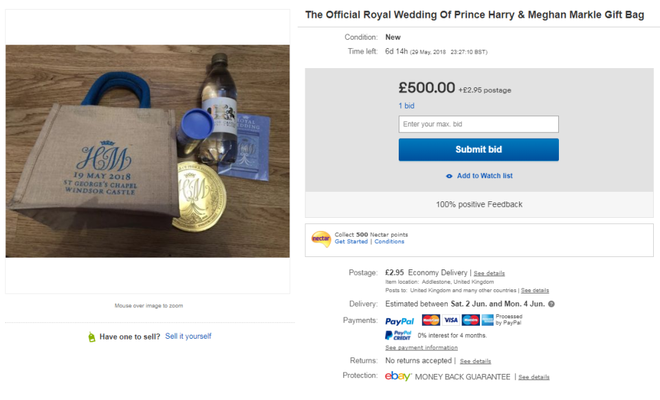660x400 pixels.
Task: Click the Visa card icon
Action: click(x=450, y=320)
